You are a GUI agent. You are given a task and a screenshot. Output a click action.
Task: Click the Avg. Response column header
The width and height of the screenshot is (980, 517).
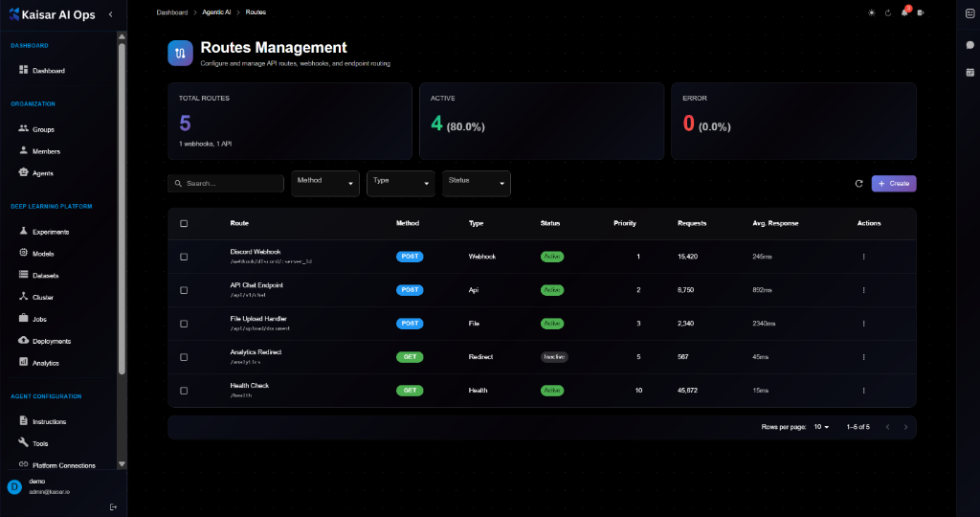point(775,223)
